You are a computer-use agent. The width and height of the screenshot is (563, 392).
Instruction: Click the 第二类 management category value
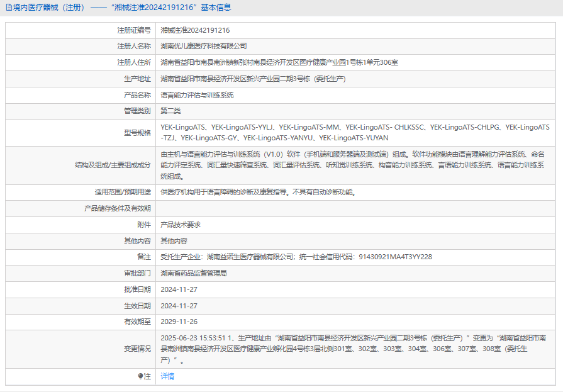pyautogui.click(x=170, y=111)
